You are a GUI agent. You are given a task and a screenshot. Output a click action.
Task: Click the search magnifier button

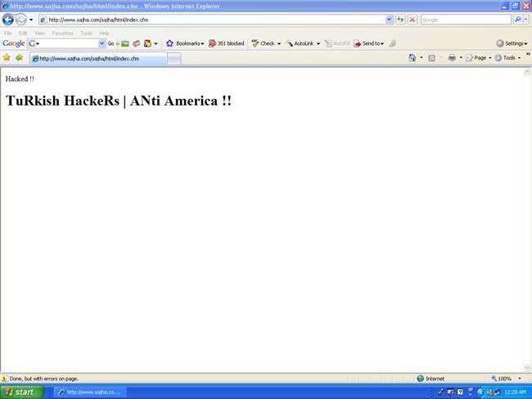(x=517, y=20)
